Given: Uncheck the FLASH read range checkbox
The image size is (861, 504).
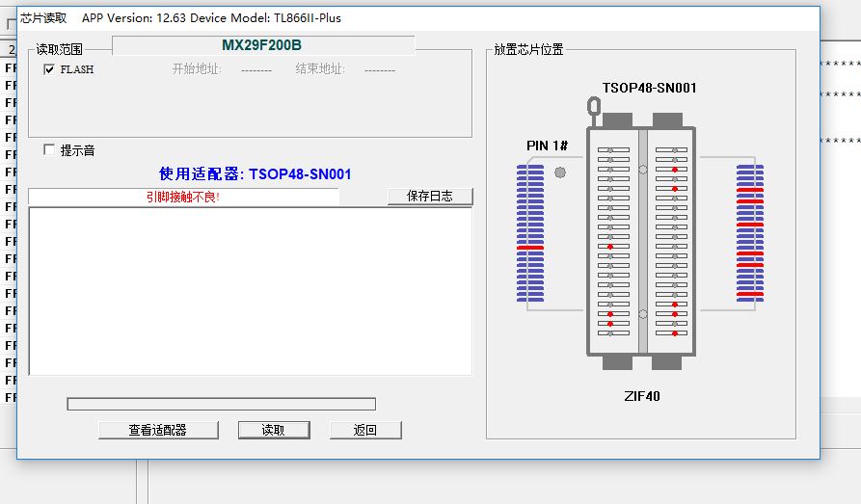Looking at the screenshot, I should click(49, 69).
